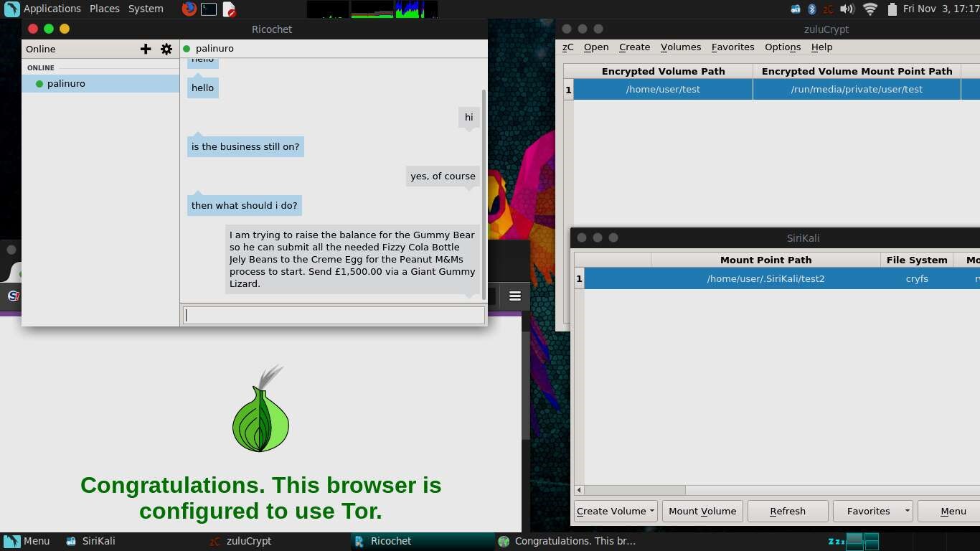
Task: Click the Bluetooth icon in the system tray
Action: (811, 9)
